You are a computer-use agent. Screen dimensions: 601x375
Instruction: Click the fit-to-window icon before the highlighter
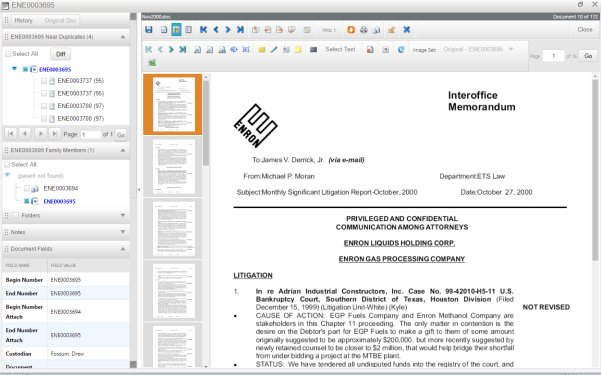coord(246,49)
